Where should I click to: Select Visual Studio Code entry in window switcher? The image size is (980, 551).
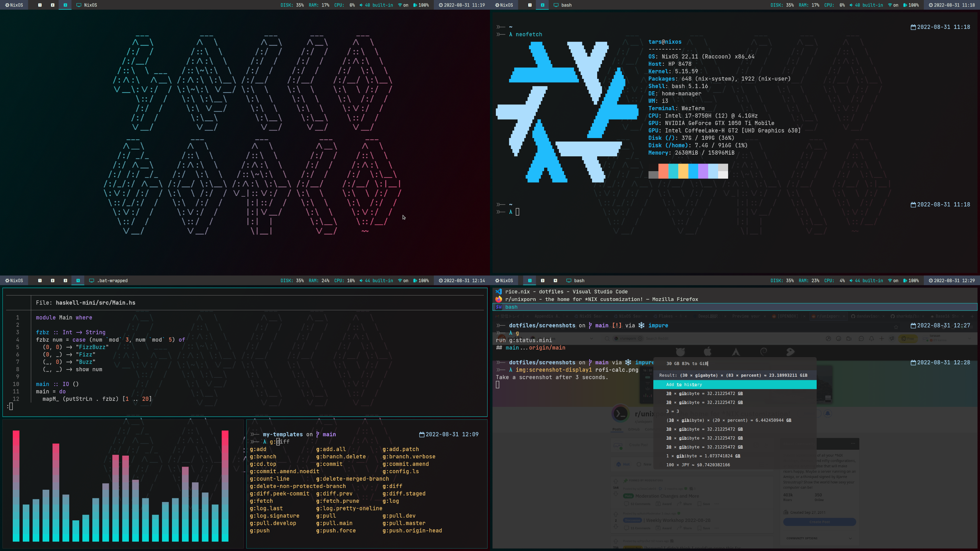pos(566,292)
